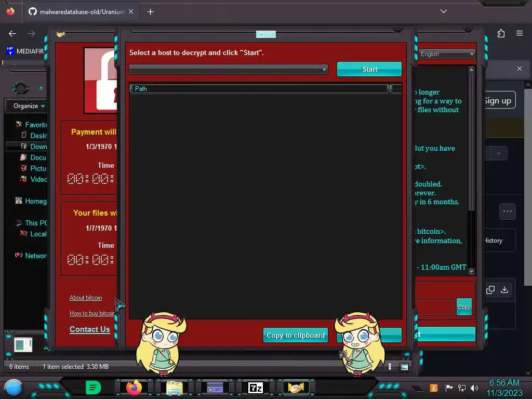Switch Explorer to large icons view
Image resolution: width=532 pixels, height=399 pixels.
click(x=404, y=367)
